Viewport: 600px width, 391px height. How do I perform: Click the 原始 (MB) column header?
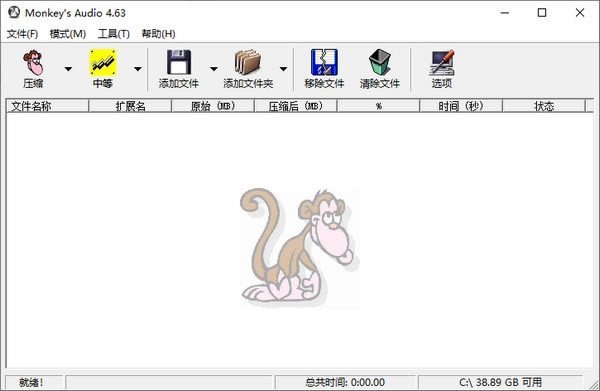(x=213, y=106)
